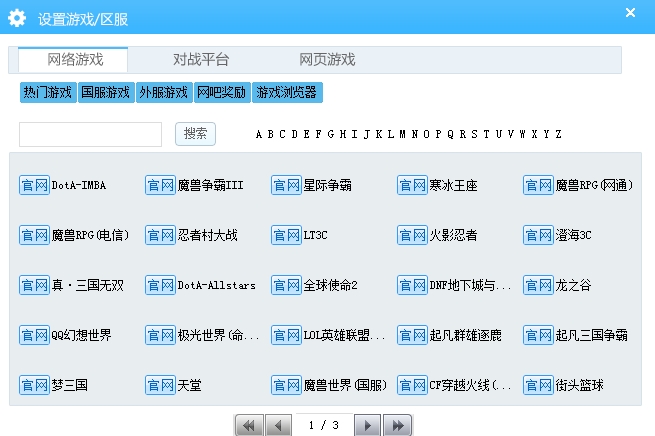Viewport: 655px width, 436px height.
Task: Select the game DotA-Allstars
Action: (x=217, y=285)
